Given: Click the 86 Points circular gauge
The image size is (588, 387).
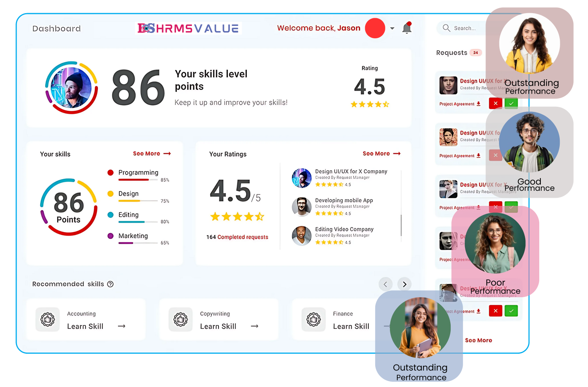Looking at the screenshot, I should tap(69, 207).
